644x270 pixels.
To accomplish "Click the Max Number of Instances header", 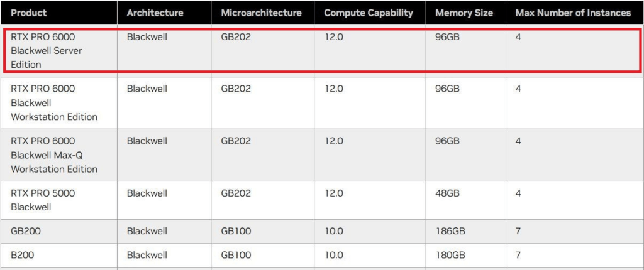I will (x=573, y=13).
